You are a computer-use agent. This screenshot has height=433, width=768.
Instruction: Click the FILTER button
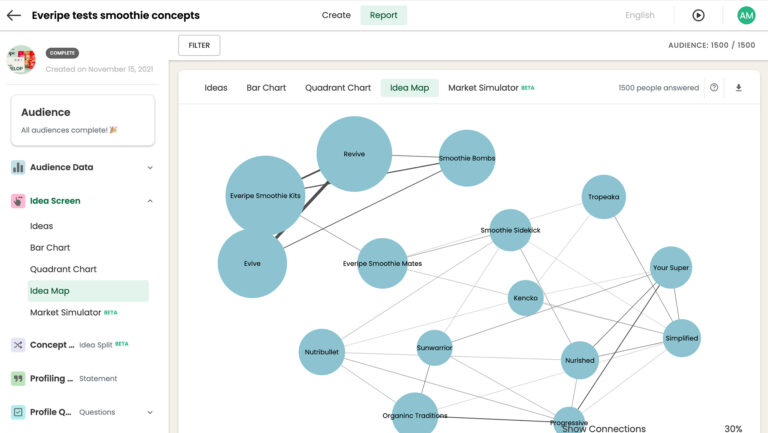click(x=199, y=45)
